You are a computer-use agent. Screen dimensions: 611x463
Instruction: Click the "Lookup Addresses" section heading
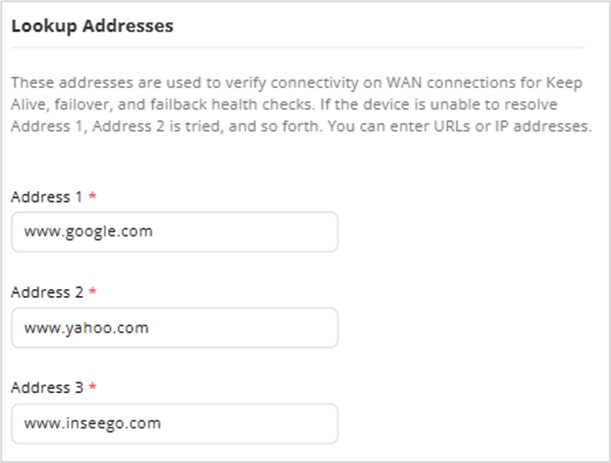tap(93, 27)
